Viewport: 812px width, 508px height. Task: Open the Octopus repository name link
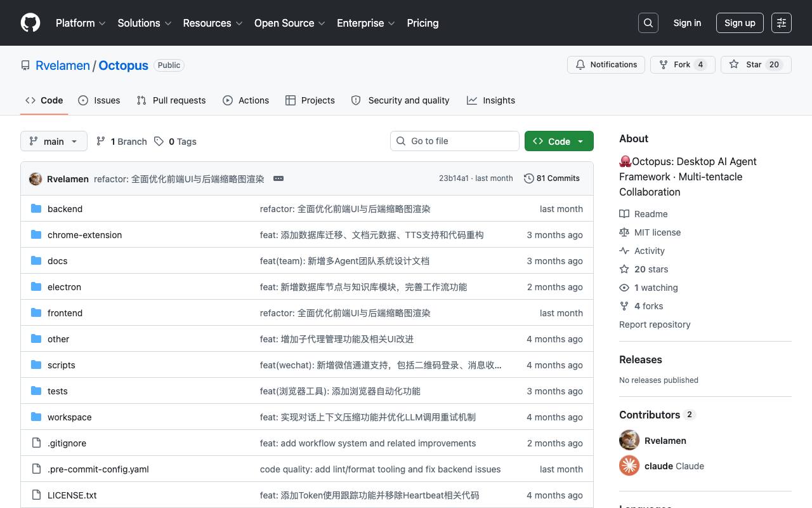(124, 65)
